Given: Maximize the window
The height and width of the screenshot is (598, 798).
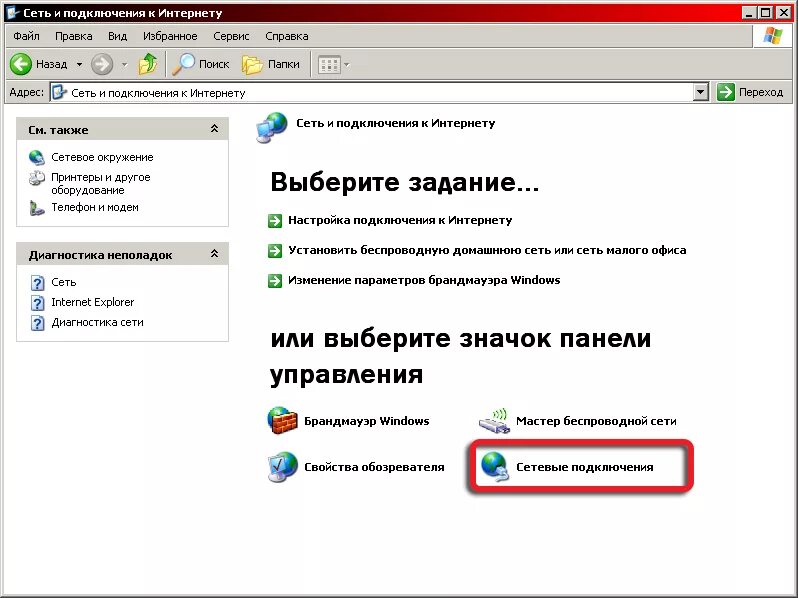Looking at the screenshot, I should 764,13.
